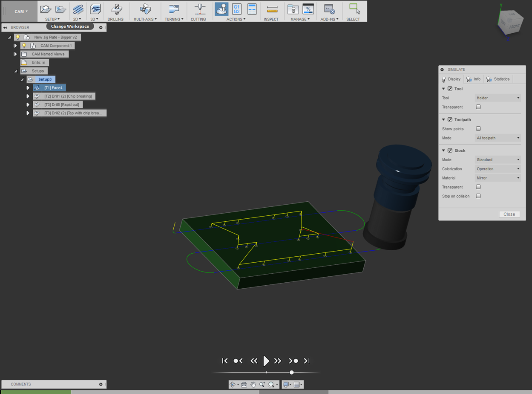Open the Post Process G1 G2 tool
The height and width of the screenshot is (394, 532).
pos(236,9)
